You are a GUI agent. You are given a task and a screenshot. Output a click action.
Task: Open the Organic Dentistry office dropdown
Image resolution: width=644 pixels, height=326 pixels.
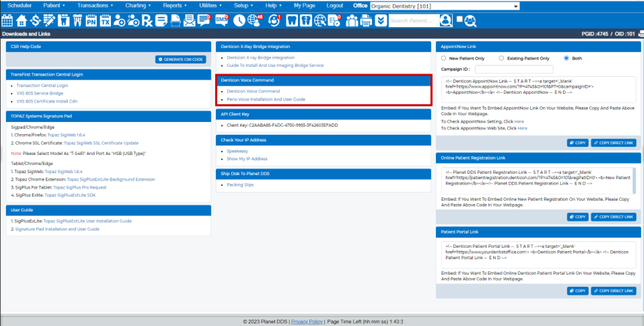click(441, 6)
